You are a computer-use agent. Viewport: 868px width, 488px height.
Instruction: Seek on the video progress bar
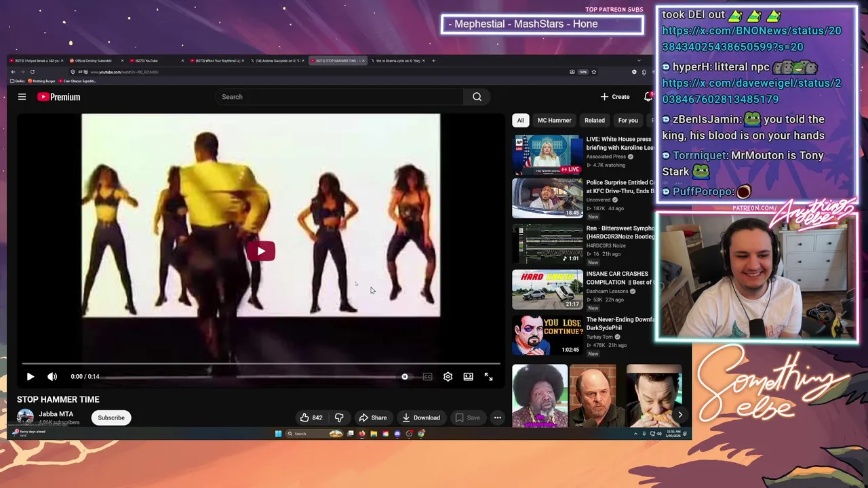click(260, 364)
